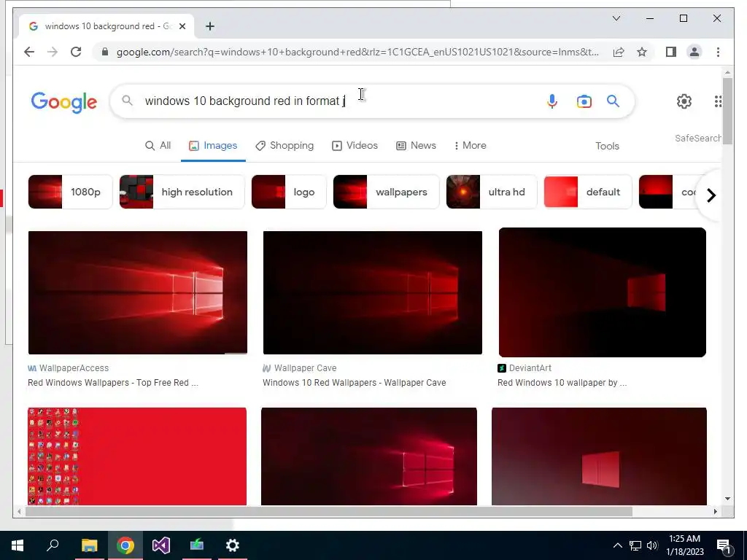Switch to the News tab
This screenshot has width=747, height=560.
(x=416, y=146)
